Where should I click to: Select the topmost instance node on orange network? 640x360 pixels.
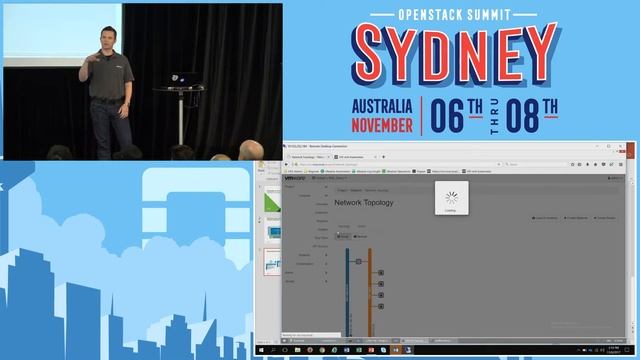point(381,272)
